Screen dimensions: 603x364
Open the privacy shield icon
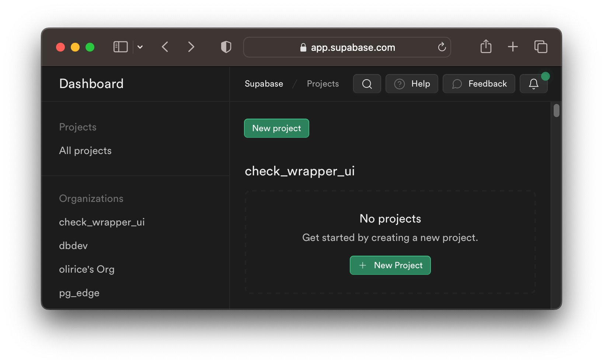[226, 47]
